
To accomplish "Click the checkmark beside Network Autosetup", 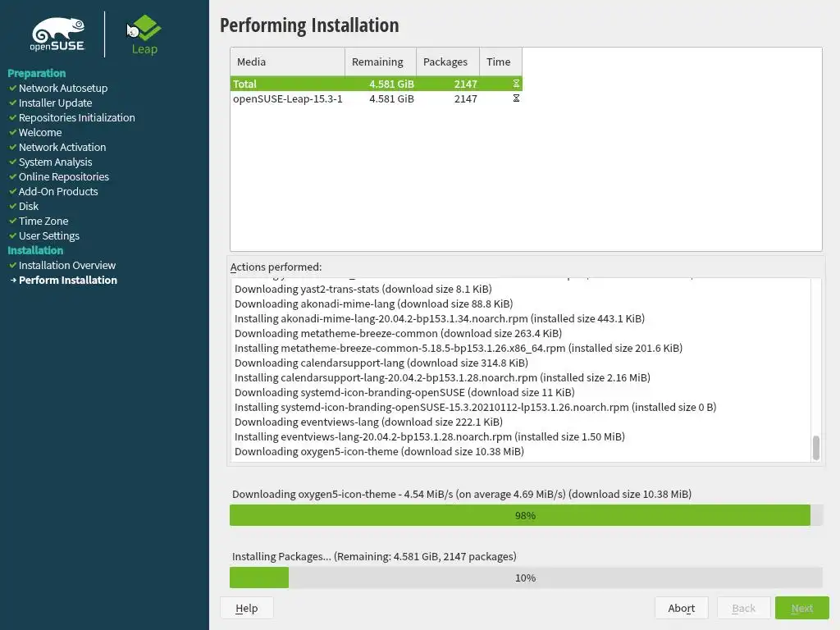I will pos(13,88).
